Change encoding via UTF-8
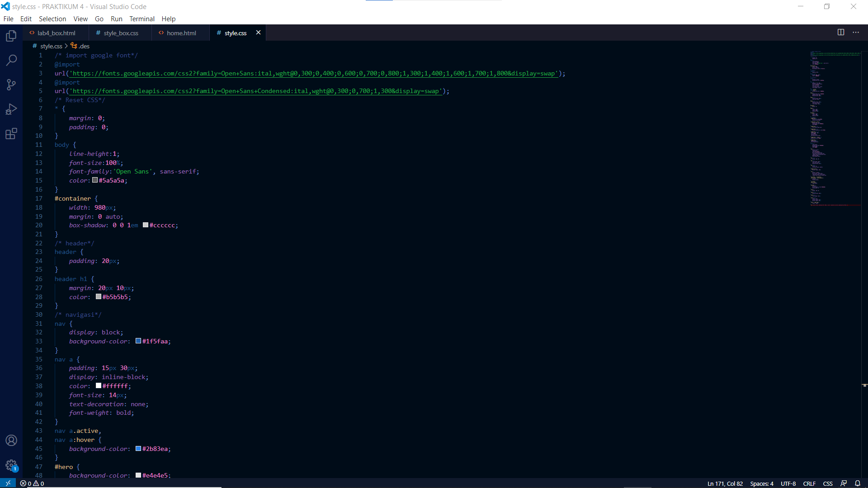Image resolution: width=868 pixels, height=488 pixels. (x=788, y=483)
